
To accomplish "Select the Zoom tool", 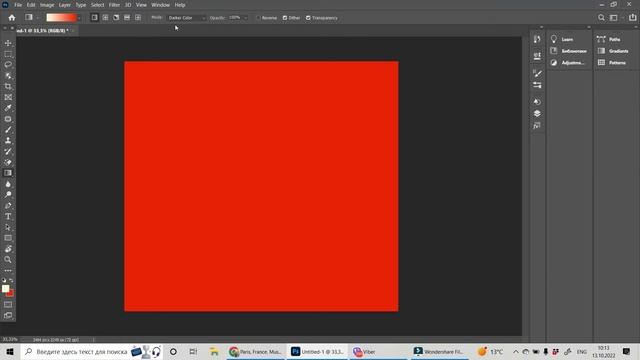I will click(8, 260).
